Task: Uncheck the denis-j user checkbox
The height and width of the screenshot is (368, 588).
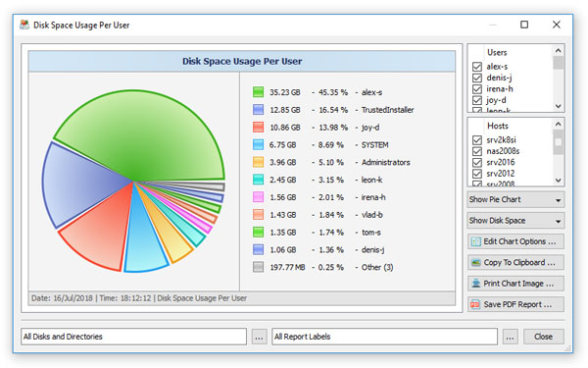Action: (477, 79)
